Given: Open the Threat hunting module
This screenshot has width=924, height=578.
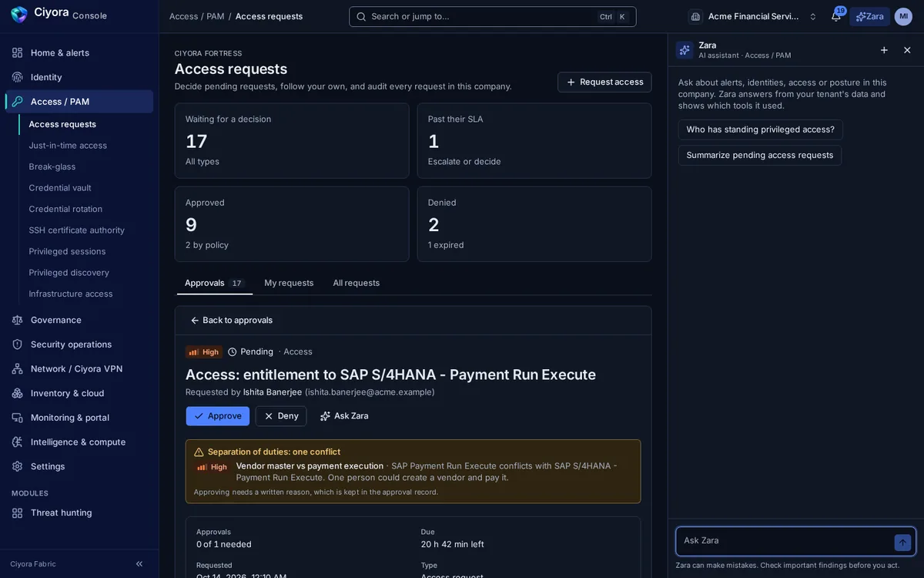Looking at the screenshot, I should 79,512.
